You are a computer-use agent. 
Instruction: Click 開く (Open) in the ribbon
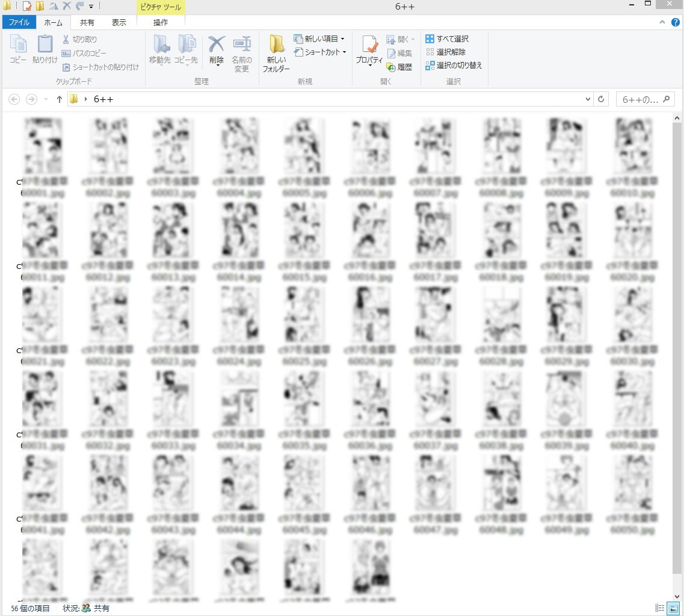coord(400,39)
